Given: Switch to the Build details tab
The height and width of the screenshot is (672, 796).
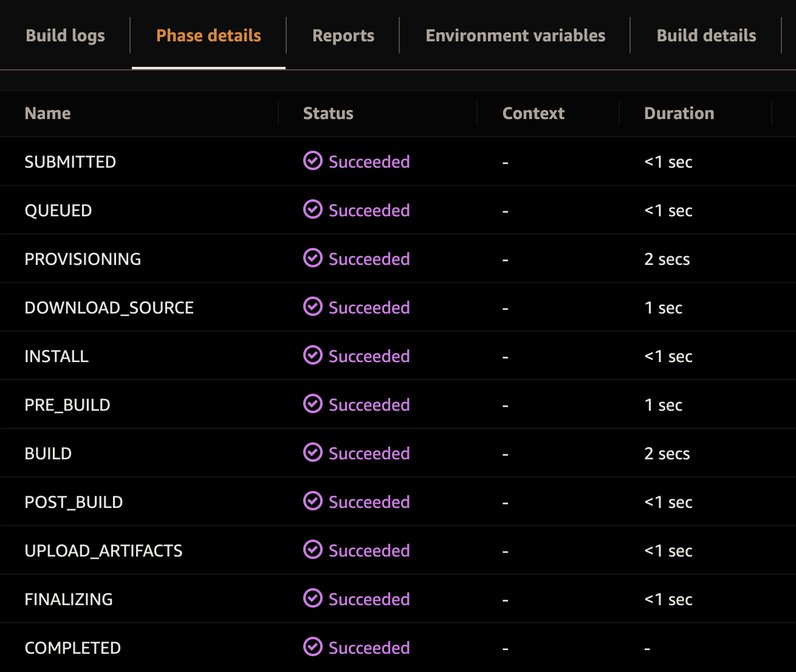Looking at the screenshot, I should click(705, 35).
